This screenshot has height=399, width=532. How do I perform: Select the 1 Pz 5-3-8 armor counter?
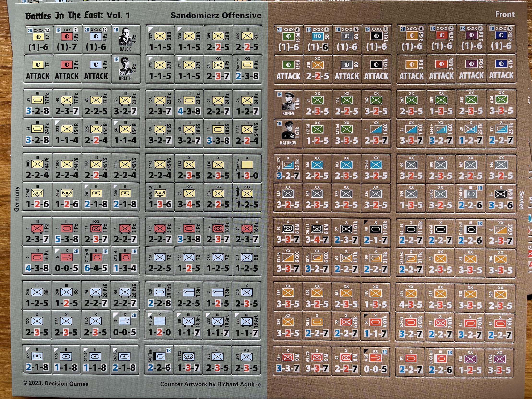click(67, 232)
